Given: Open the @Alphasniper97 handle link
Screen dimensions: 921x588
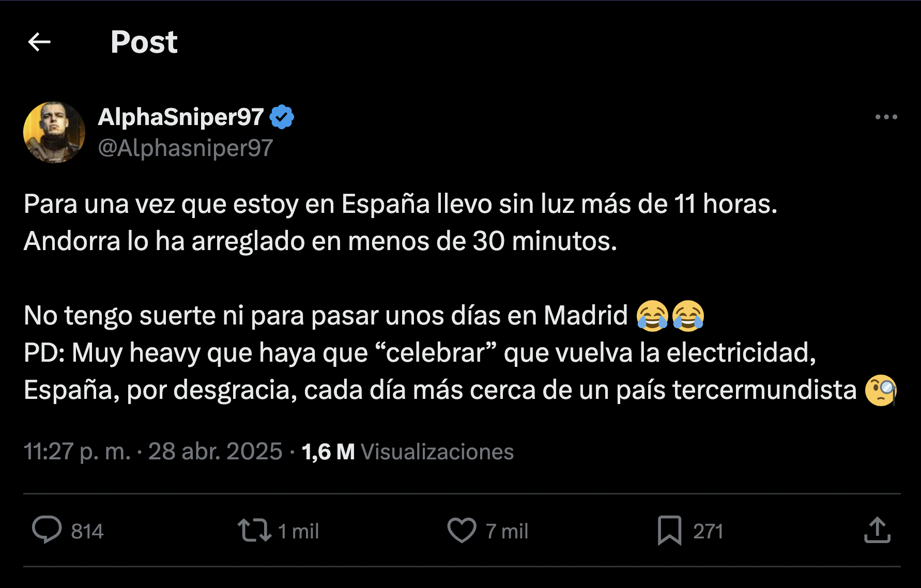Looking at the screenshot, I should pyautogui.click(x=185, y=148).
